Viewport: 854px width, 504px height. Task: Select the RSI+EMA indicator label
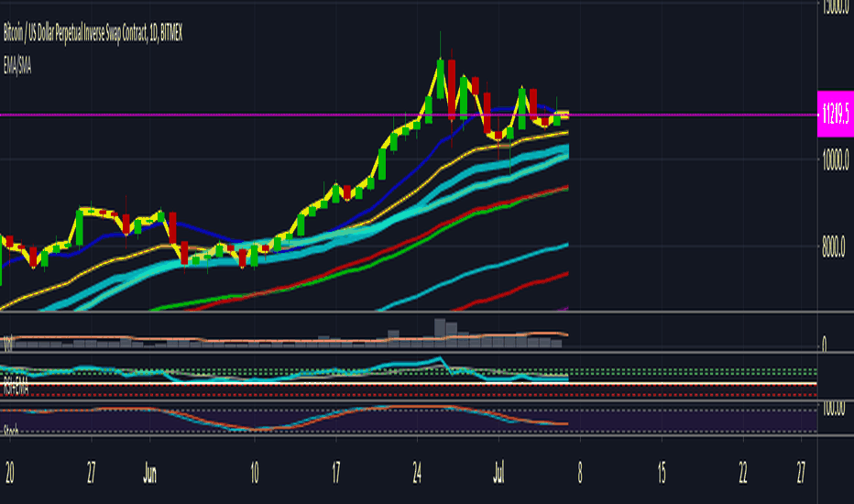pos(16,389)
